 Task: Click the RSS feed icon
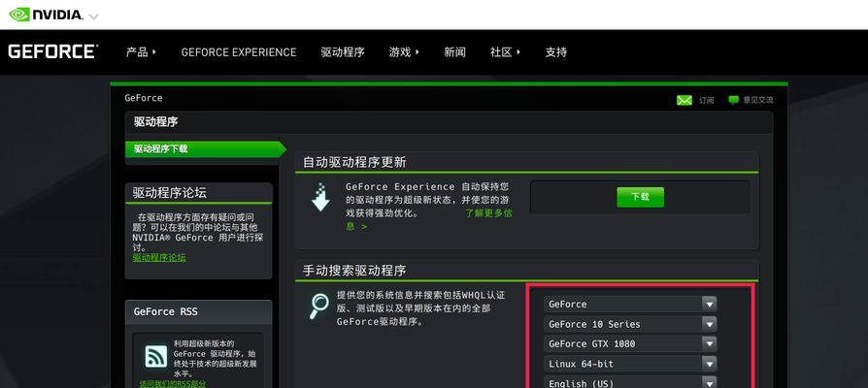(156, 357)
